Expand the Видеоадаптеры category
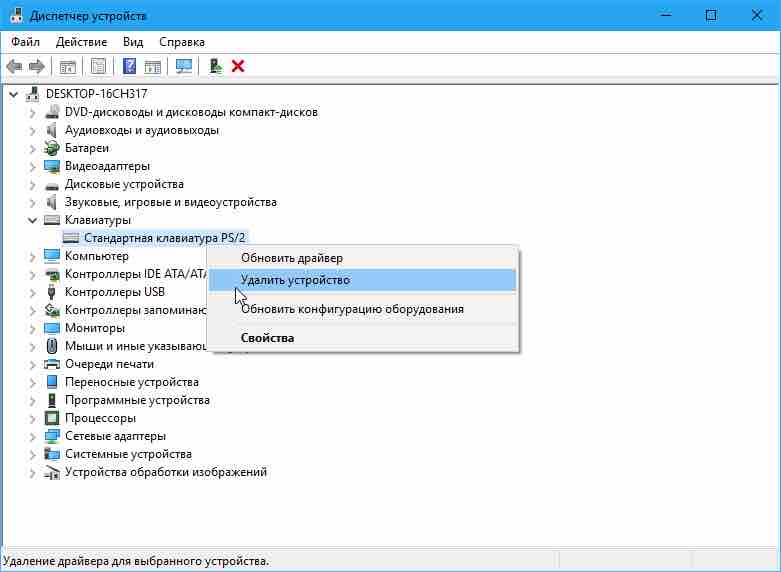 tap(33, 166)
